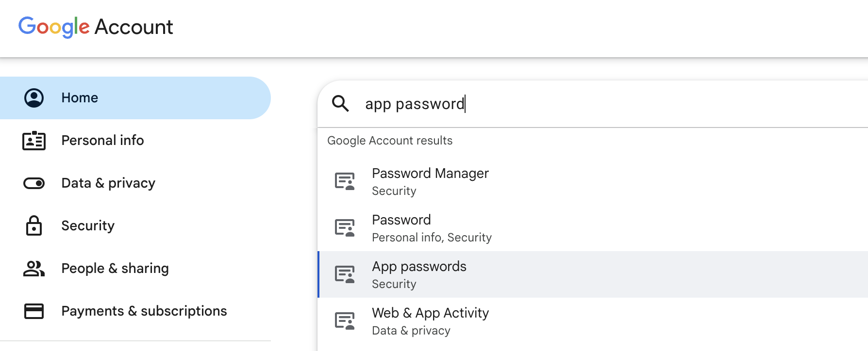The width and height of the screenshot is (868, 351).
Task: Click the Google Account logo
Action: pyautogui.click(x=96, y=27)
